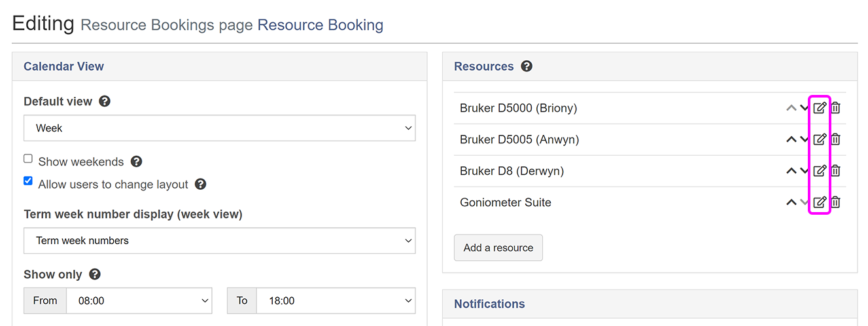Edit the Bruker D8 (Derwyn) resource

coord(820,171)
